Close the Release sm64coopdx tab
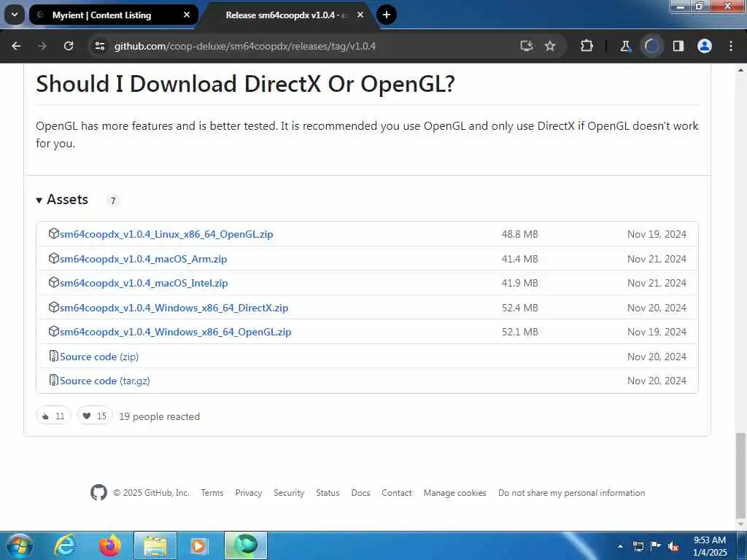Image resolution: width=747 pixels, height=560 pixels. (x=360, y=15)
